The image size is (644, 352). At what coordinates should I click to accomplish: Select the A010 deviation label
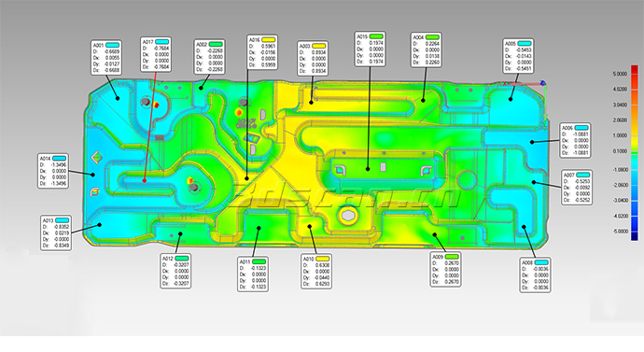click(x=316, y=272)
